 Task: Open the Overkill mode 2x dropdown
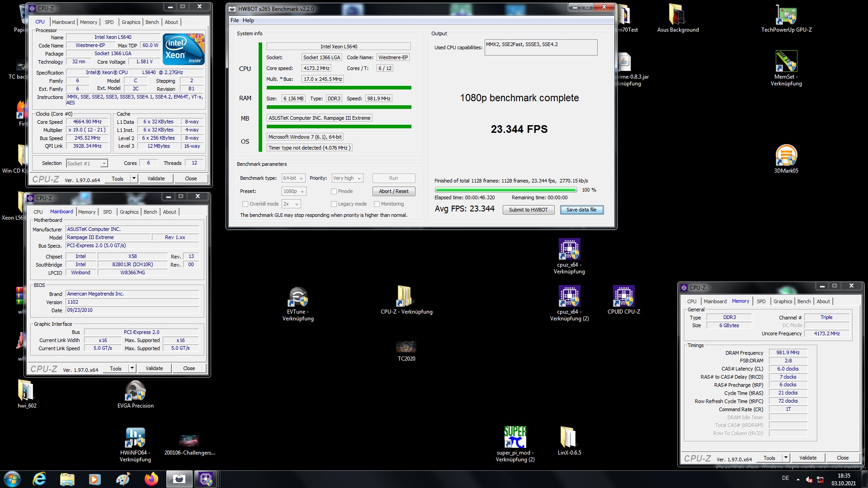pyautogui.click(x=291, y=204)
